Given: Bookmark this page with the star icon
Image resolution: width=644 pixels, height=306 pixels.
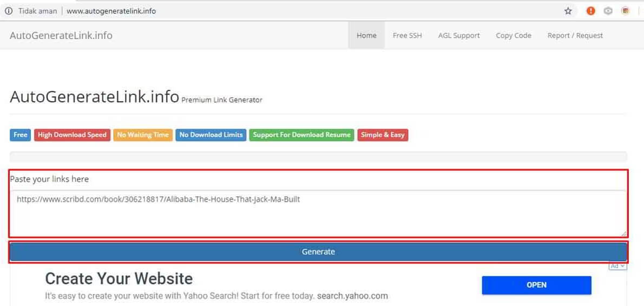Looking at the screenshot, I should coord(568,11).
